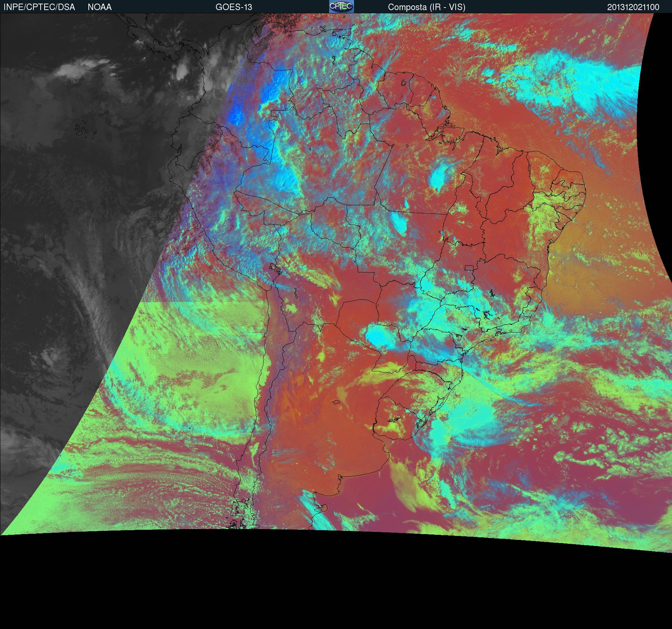Select the Composta (IR - VIS) title
The image size is (672, 629).
click(x=427, y=7)
